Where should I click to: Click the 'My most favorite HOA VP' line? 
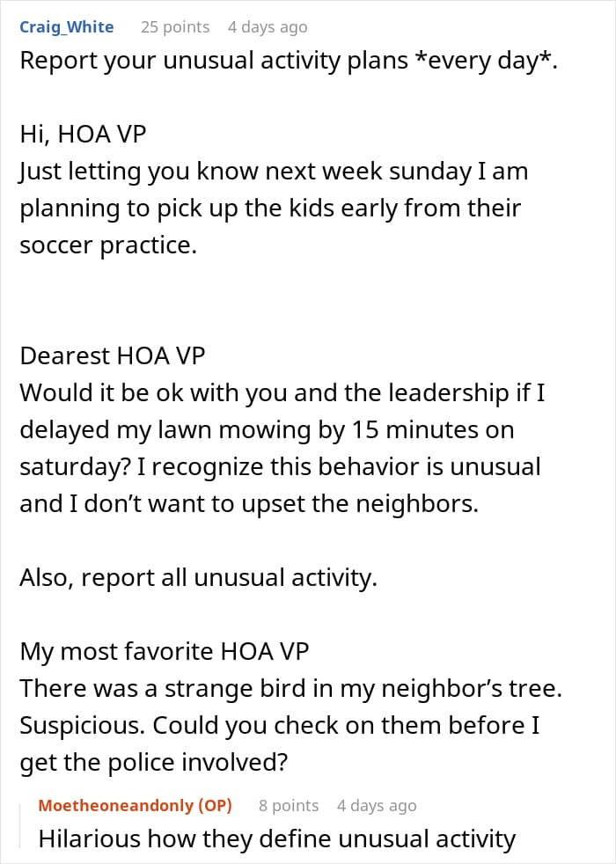(x=165, y=651)
